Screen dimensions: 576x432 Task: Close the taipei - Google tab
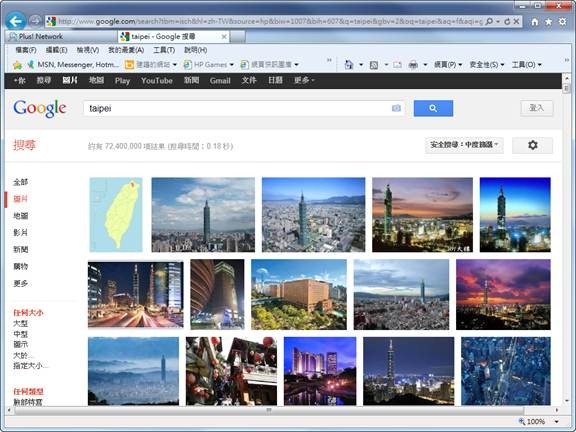(x=224, y=36)
